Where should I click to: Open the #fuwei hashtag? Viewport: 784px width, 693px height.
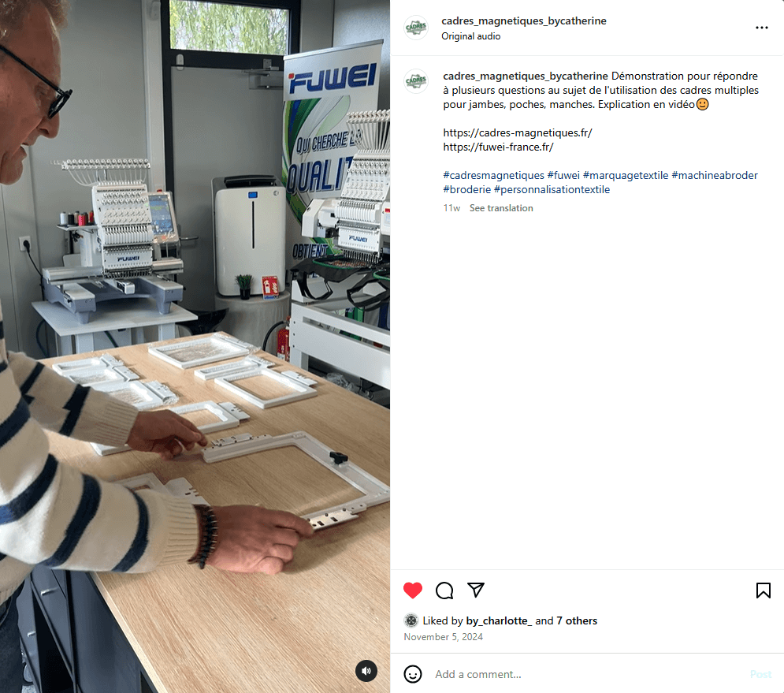(563, 175)
